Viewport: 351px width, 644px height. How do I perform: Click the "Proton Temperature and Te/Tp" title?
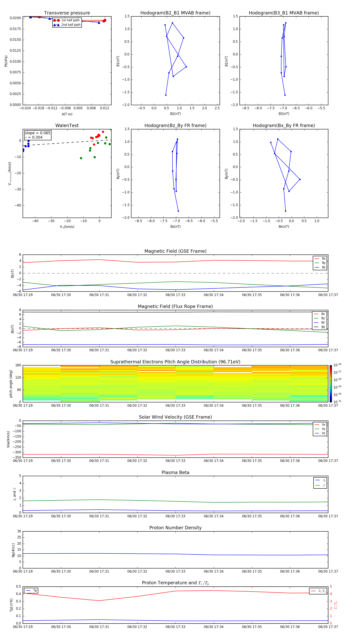(x=175, y=583)
